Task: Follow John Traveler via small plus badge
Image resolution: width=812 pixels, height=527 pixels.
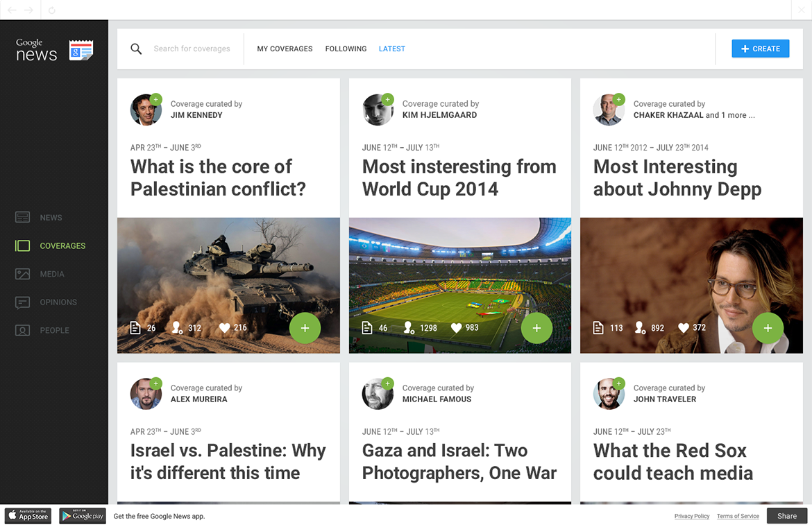Action: 619,383
